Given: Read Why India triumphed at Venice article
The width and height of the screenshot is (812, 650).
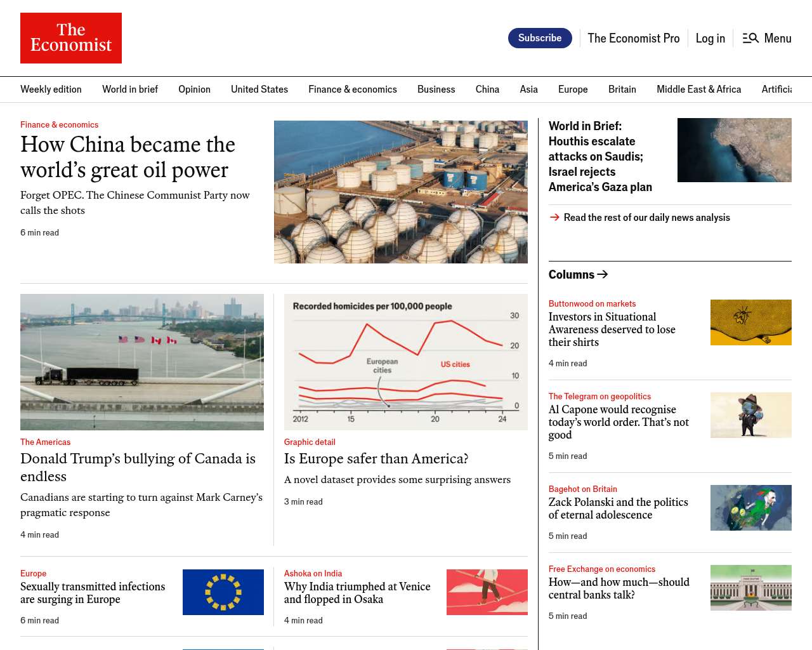Looking at the screenshot, I should (357, 593).
